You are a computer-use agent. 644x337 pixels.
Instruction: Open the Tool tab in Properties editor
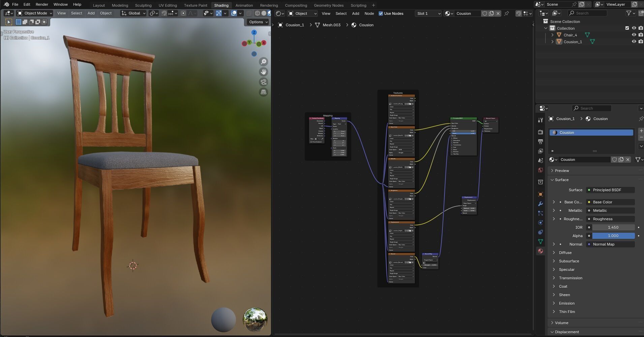coord(541,120)
